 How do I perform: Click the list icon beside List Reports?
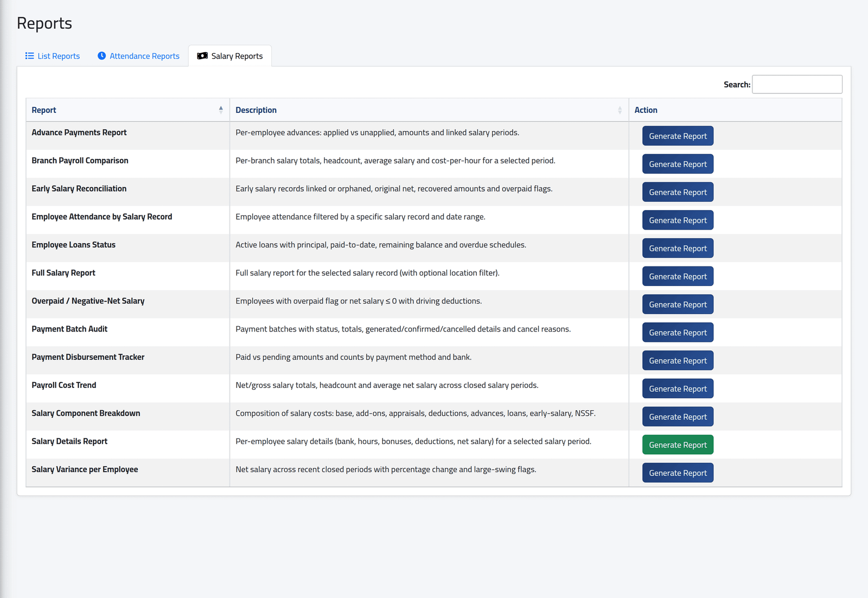30,56
